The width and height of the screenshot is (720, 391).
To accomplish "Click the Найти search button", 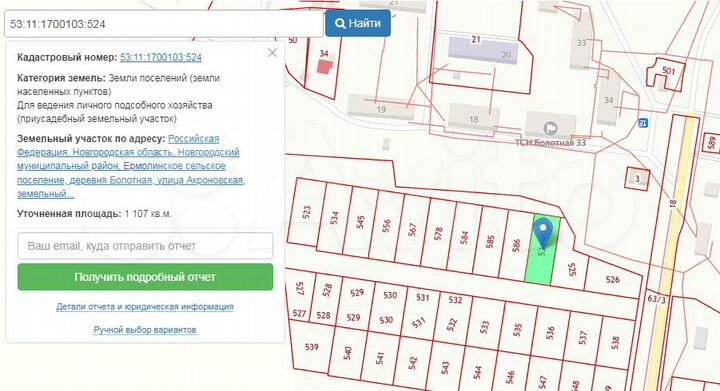I will (x=358, y=23).
